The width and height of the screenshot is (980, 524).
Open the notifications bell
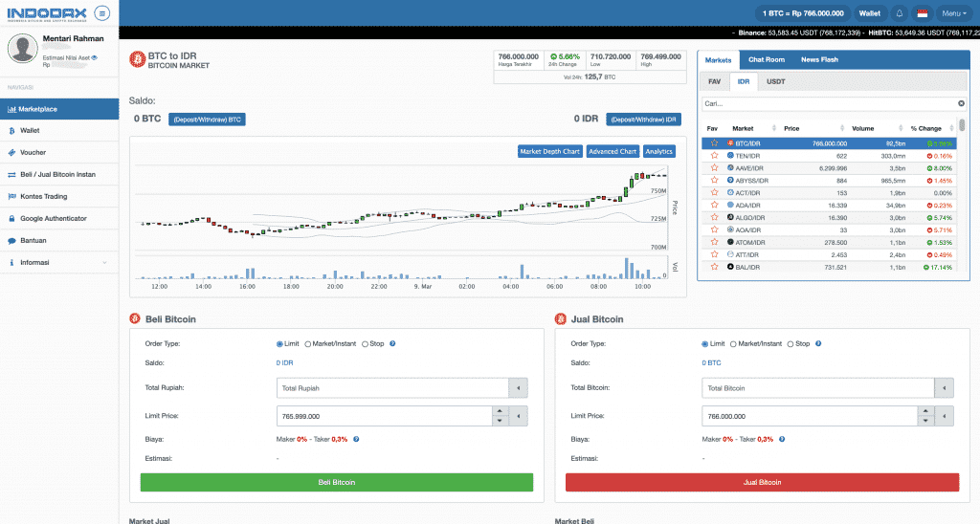(899, 13)
